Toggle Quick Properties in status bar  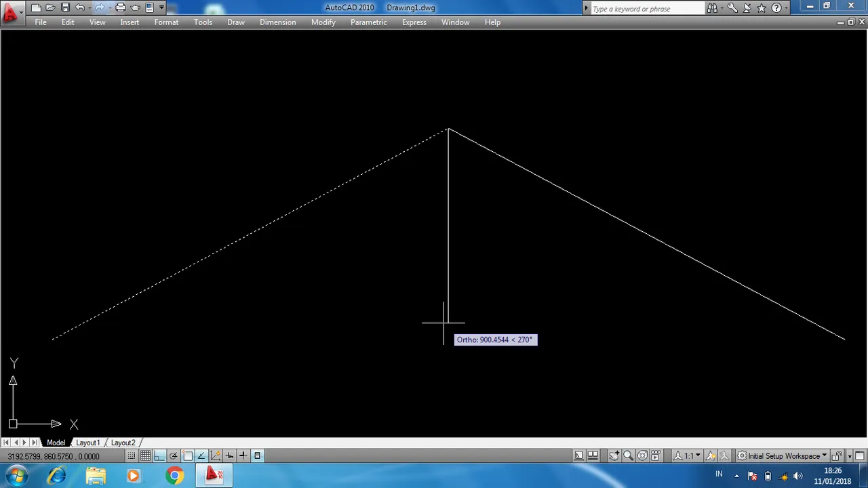[x=257, y=456]
